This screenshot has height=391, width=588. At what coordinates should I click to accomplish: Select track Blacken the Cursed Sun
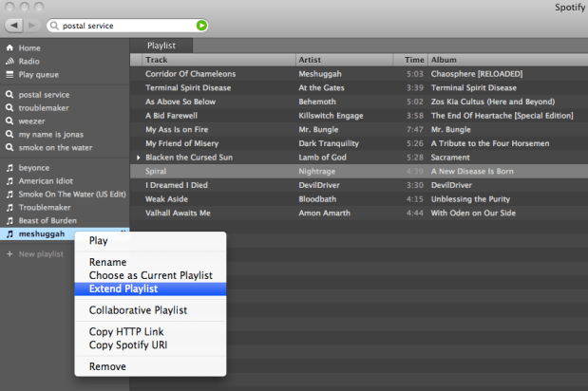click(x=189, y=158)
